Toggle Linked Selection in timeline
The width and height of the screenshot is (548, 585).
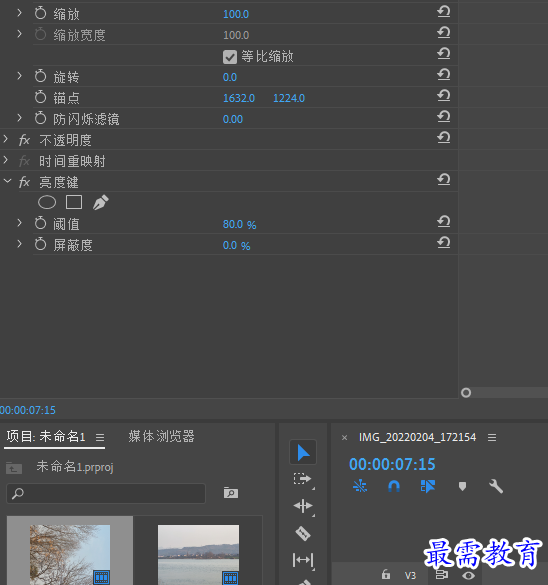click(x=428, y=486)
